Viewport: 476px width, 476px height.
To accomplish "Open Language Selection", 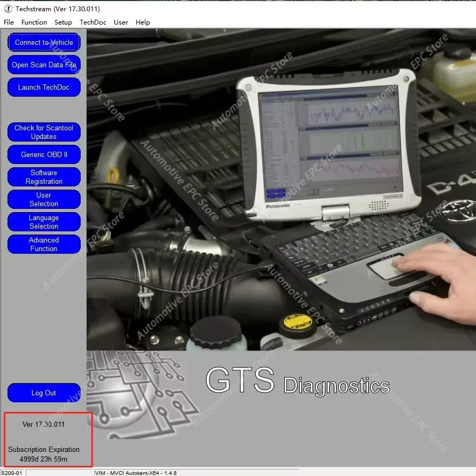I will point(44,222).
